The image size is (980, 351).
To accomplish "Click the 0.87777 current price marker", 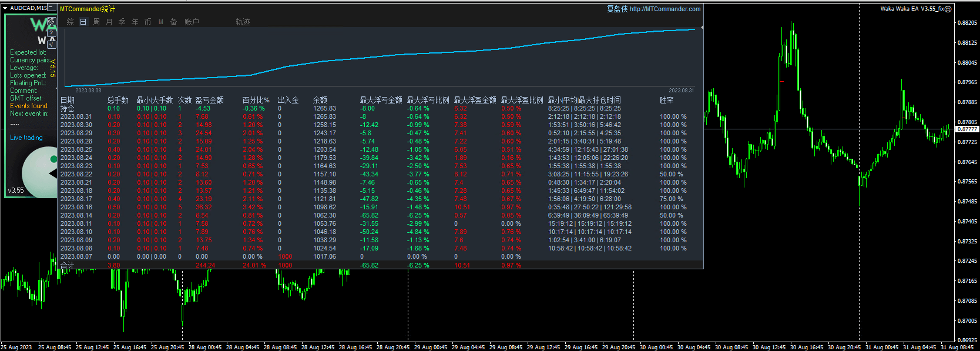I will (966, 129).
